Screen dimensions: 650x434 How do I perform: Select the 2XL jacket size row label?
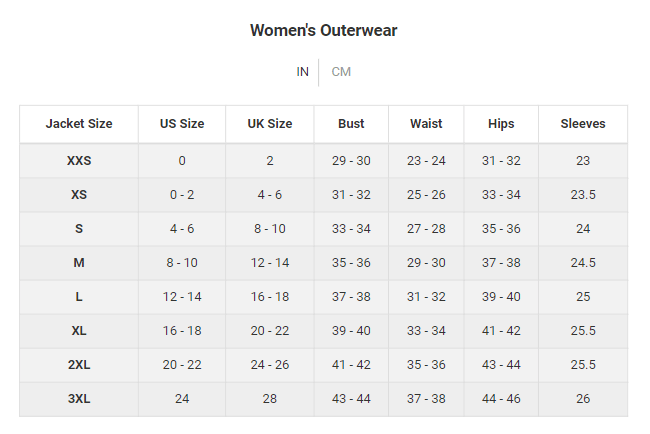tap(79, 365)
